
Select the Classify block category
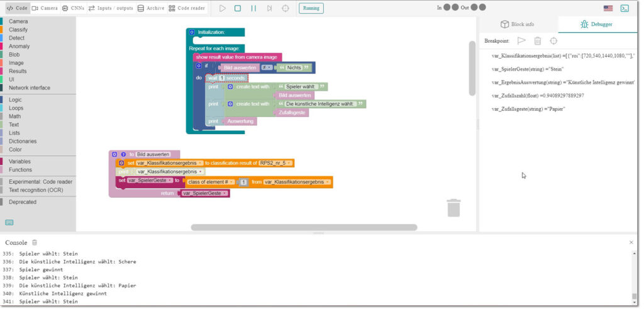pyautogui.click(x=18, y=30)
